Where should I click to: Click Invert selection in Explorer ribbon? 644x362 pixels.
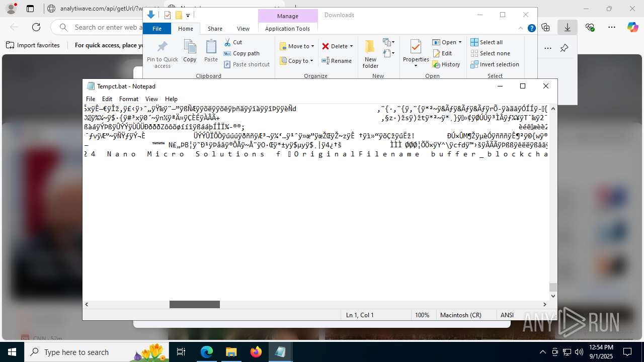click(x=495, y=64)
